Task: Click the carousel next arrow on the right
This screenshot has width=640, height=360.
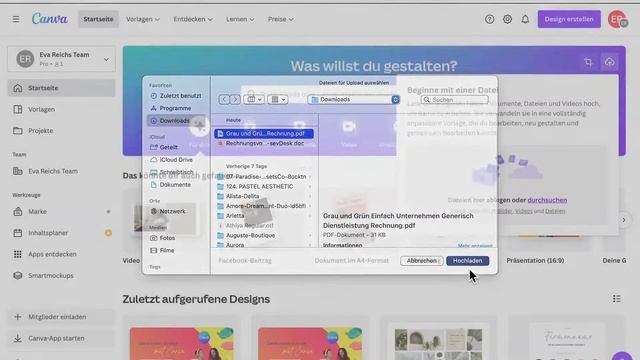Action: coord(624,220)
